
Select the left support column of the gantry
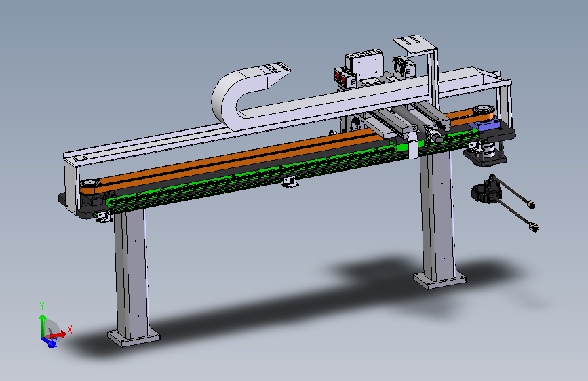(x=132, y=274)
